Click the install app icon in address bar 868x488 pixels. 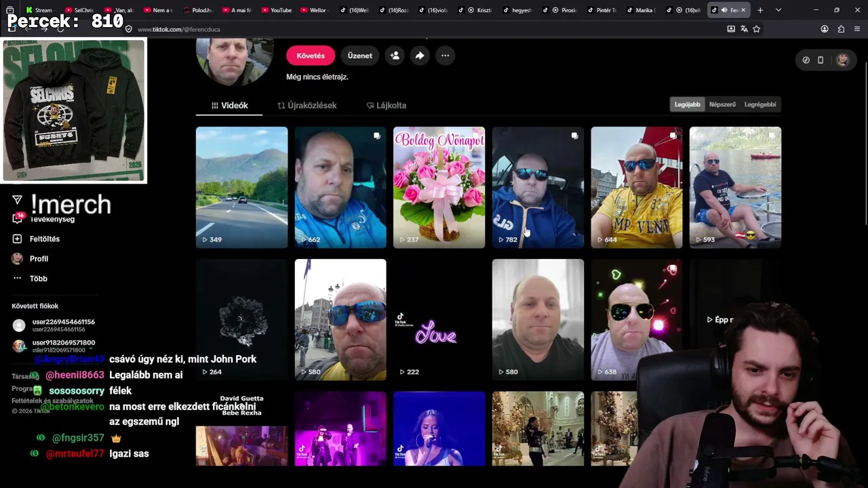pyautogui.click(x=731, y=29)
